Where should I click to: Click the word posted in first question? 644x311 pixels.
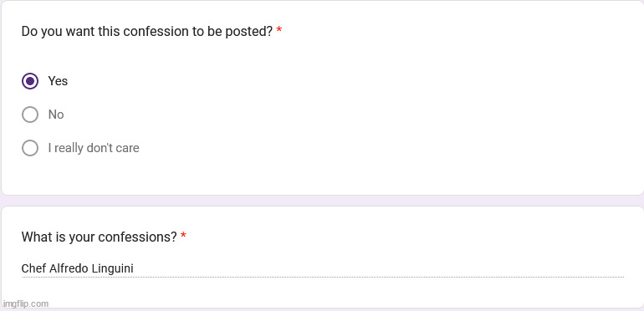[249, 32]
